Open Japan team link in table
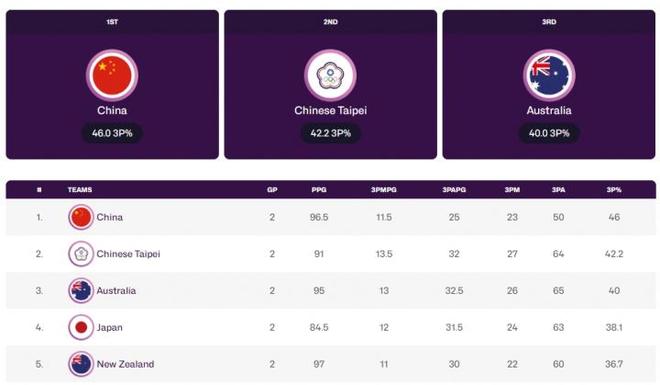The width and height of the screenshot is (660, 385). pyautogui.click(x=109, y=327)
